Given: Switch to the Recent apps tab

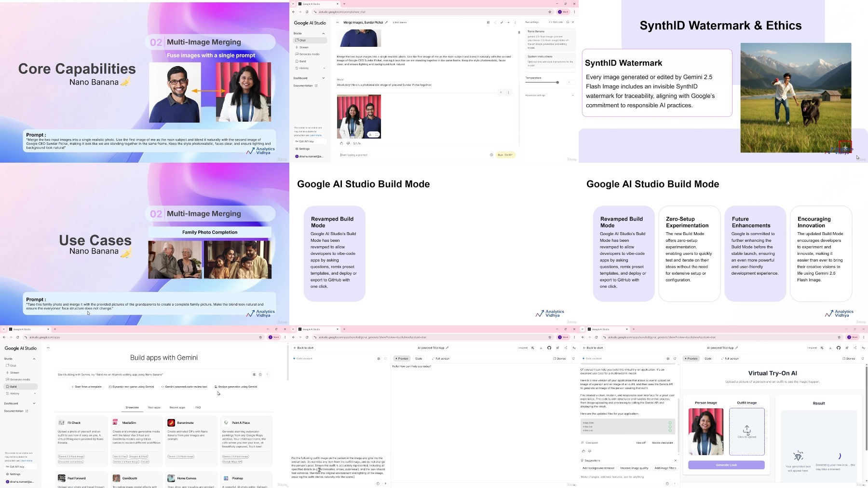Looking at the screenshot, I should point(177,407).
